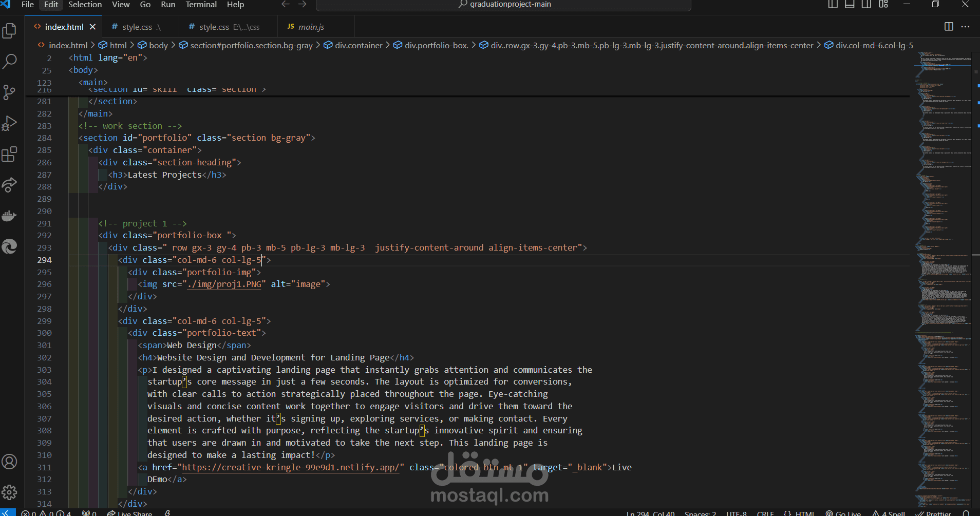Open the File menu
The width and height of the screenshot is (980, 516).
click(x=28, y=5)
